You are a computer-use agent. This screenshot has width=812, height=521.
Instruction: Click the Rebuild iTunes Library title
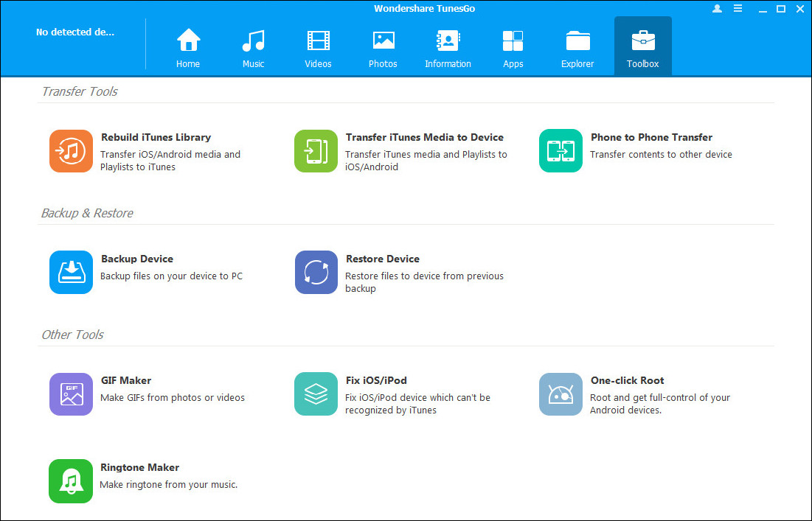pyautogui.click(x=156, y=137)
